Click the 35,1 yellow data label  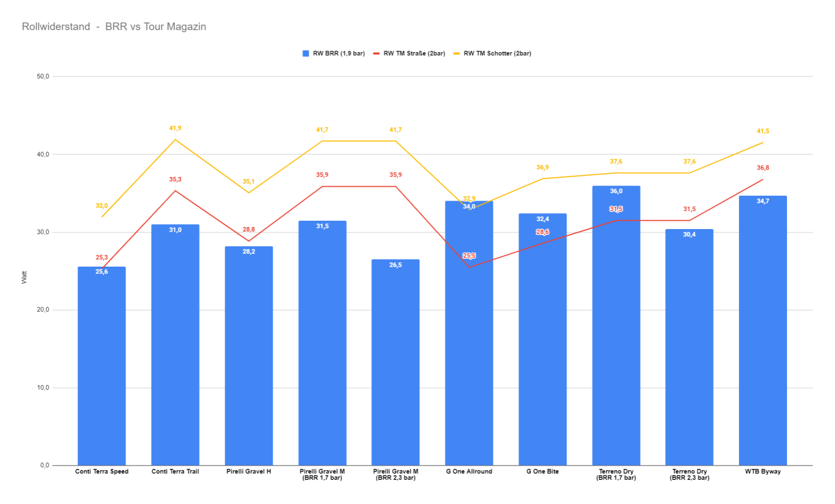tap(248, 182)
